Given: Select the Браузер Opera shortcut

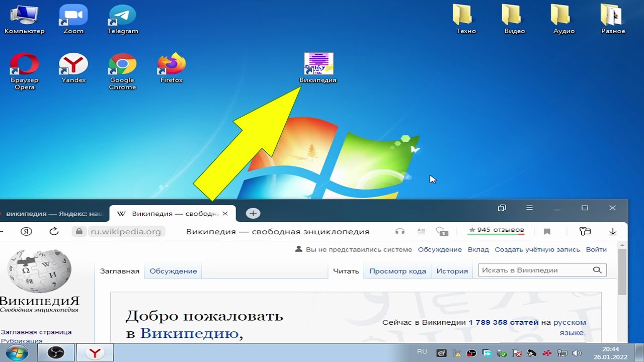Looking at the screenshot, I should point(24,72).
